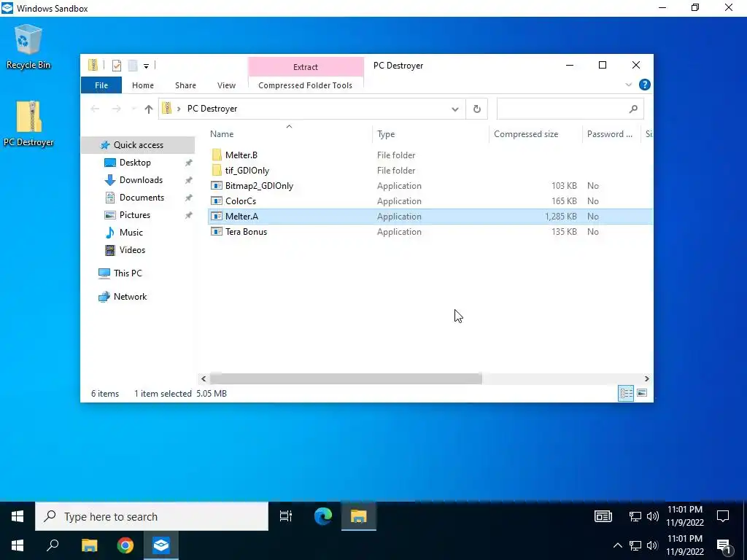Screen dimensions: 747x560
Task: Open the File menu
Action: click(x=101, y=85)
